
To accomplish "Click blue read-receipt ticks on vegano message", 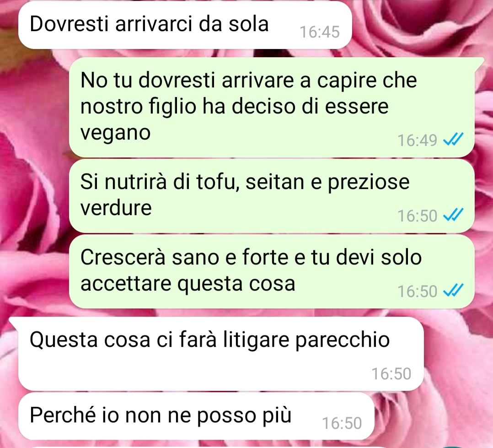I will point(453,139).
